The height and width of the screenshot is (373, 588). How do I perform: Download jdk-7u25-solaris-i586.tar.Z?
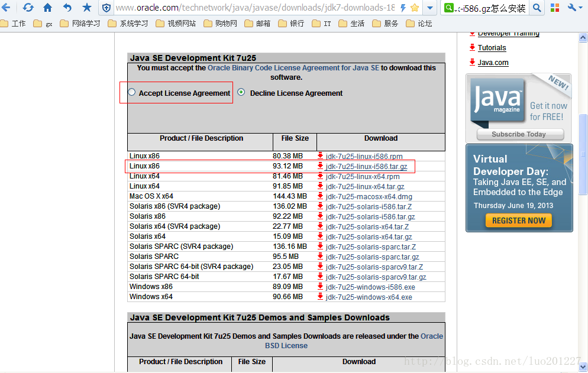coord(369,207)
